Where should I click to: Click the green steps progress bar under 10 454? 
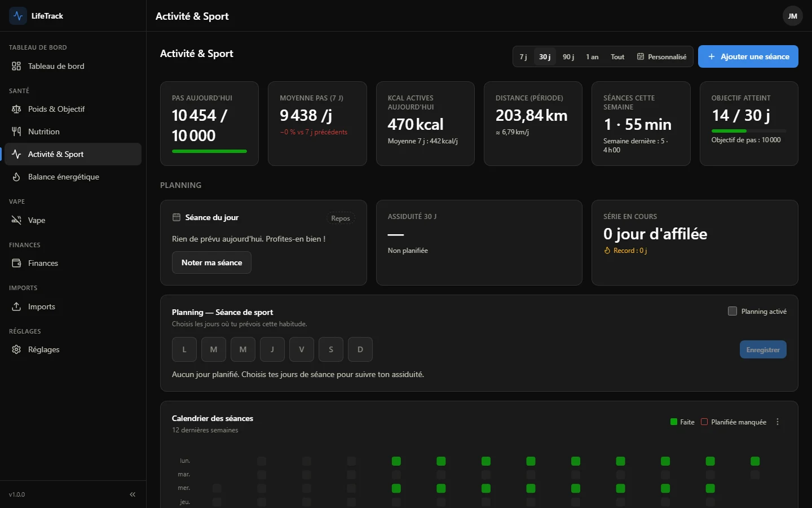click(x=209, y=151)
